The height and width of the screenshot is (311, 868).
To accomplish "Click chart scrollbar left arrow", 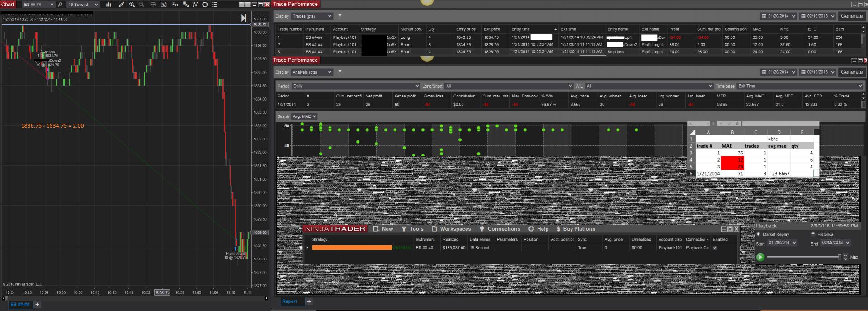I will point(4,298).
